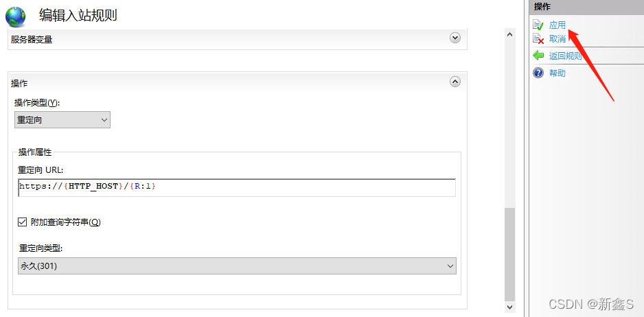This screenshot has width=644, height=317.
Task: Click the 服务器变量 section header
Action: [x=32, y=39]
